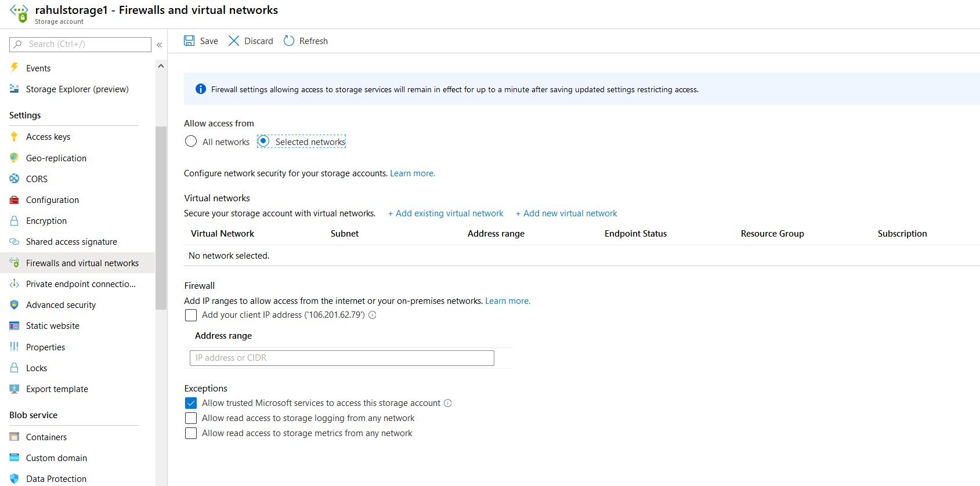
Task: Enable read access to storage logging checkbox
Action: (x=191, y=418)
